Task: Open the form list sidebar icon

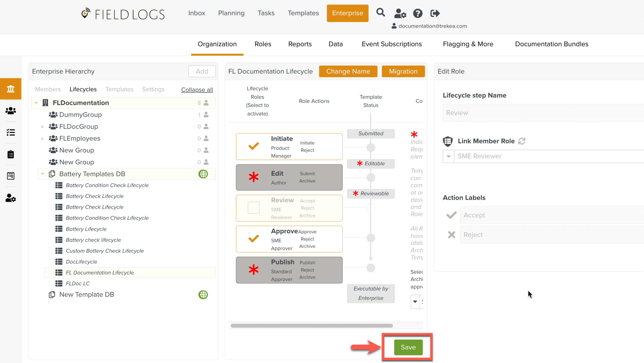Action: (x=11, y=176)
